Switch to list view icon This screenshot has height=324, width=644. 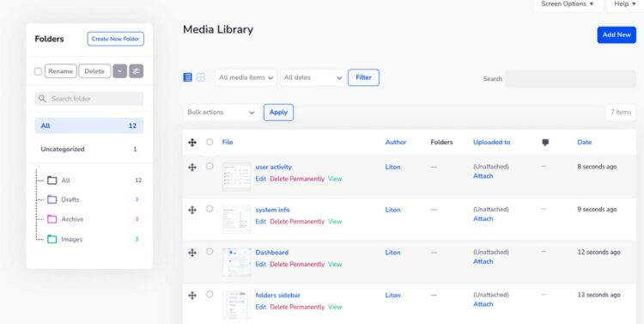(187, 77)
